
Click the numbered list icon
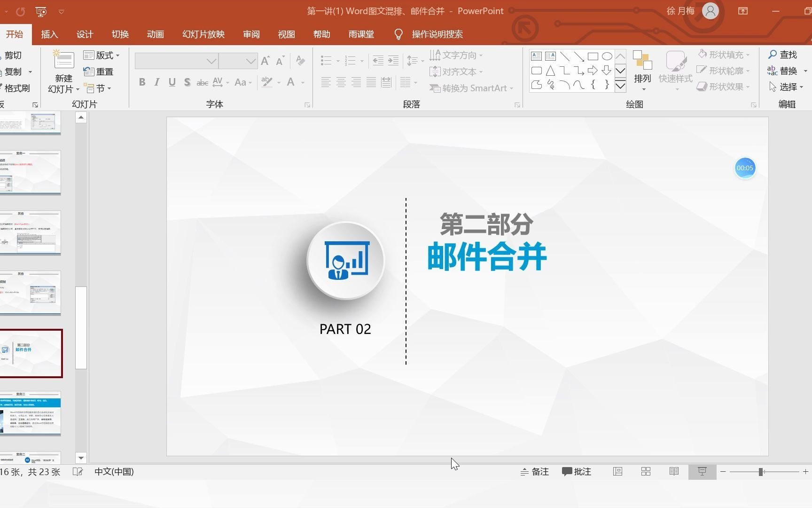350,60
